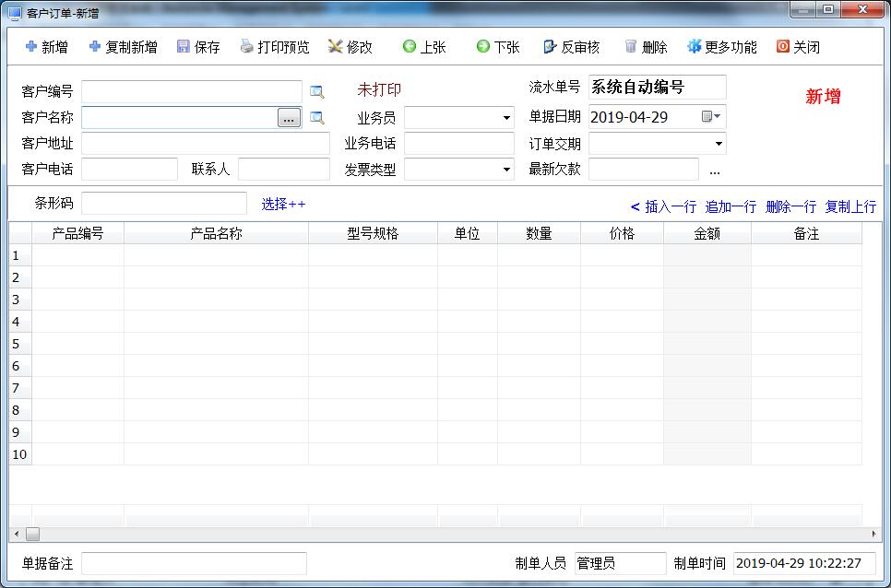
Task: Click the 选择++ link
Action: pyautogui.click(x=283, y=205)
